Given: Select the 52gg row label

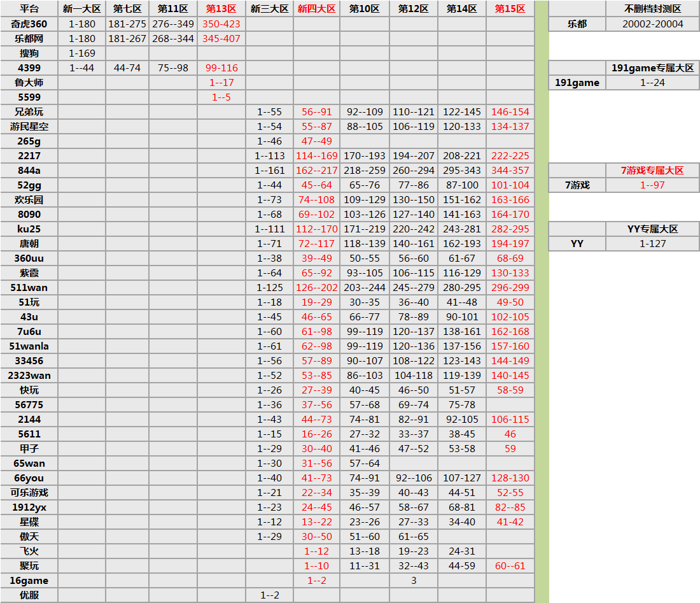Looking at the screenshot, I should pyautogui.click(x=29, y=185).
